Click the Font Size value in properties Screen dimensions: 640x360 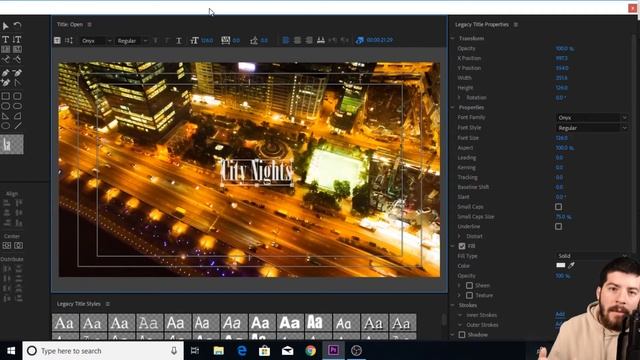pos(562,138)
